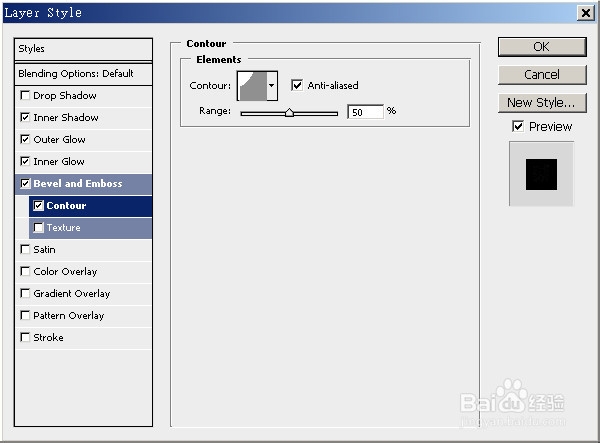Open the Pattern Overlay settings label
Image resolution: width=600 pixels, height=443 pixels.
[x=68, y=316]
